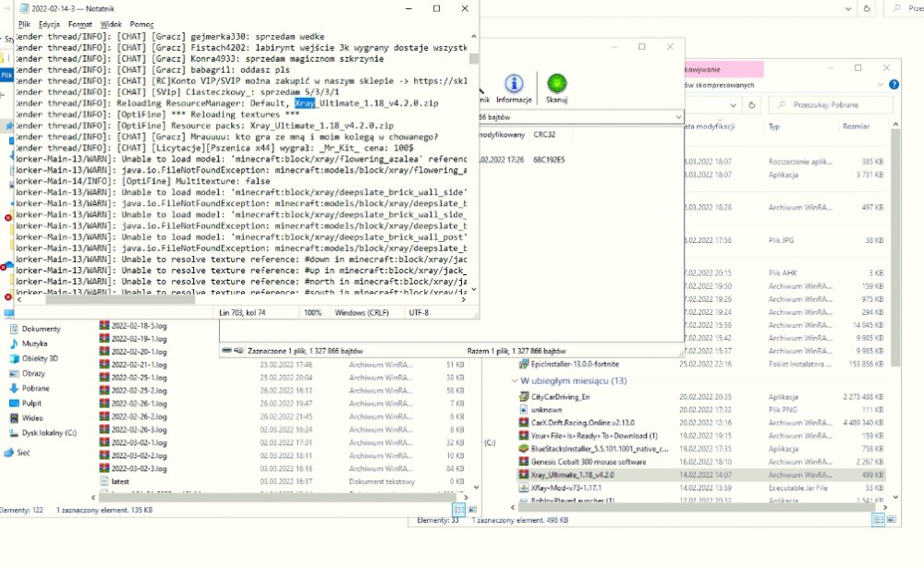Screen dimensions: 924x567
Task: Open the Pobrane folder in the sidebar
Action: click(x=35, y=389)
